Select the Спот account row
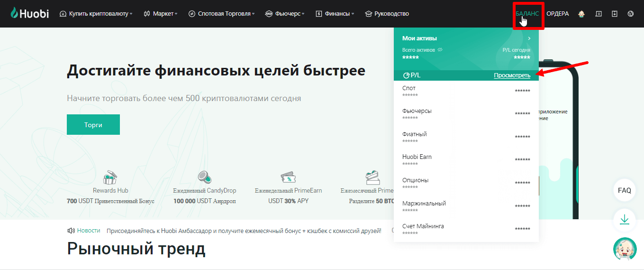644x270 pixels. click(x=466, y=91)
